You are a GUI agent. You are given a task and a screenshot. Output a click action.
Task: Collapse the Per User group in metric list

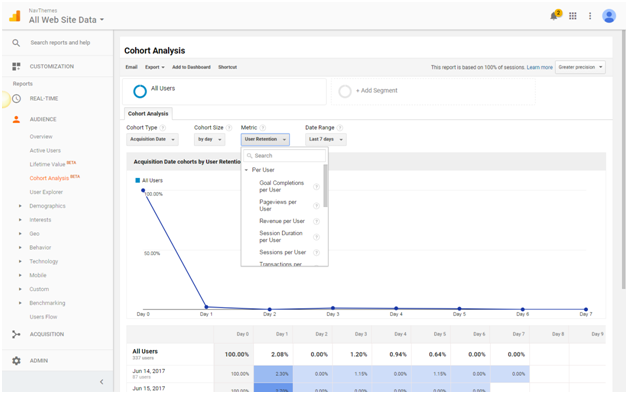(246, 170)
